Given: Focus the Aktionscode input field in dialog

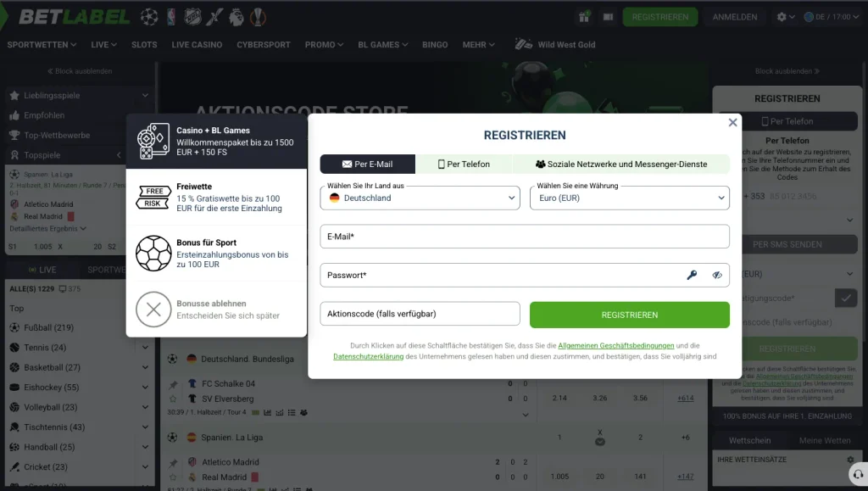Looking at the screenshot, I should pos(420,314).
